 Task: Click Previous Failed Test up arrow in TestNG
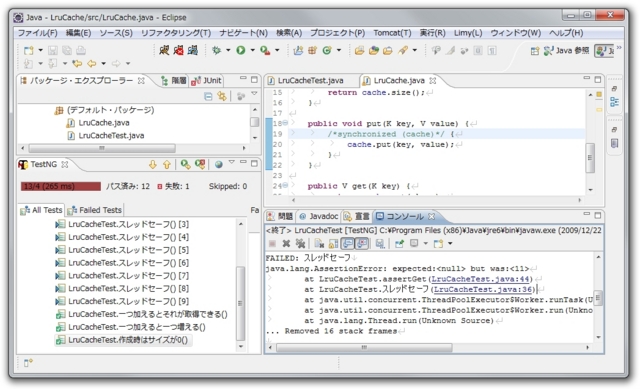(167, 164)
